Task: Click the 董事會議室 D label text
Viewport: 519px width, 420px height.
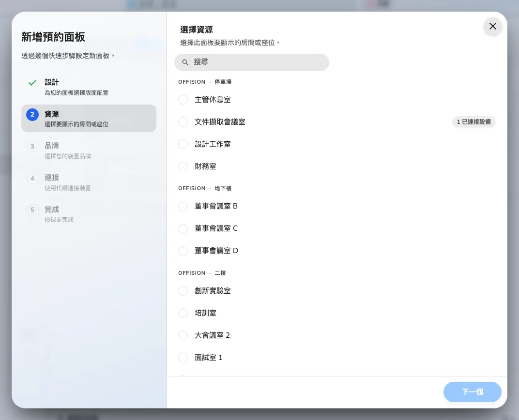Action: pos(216,251)
